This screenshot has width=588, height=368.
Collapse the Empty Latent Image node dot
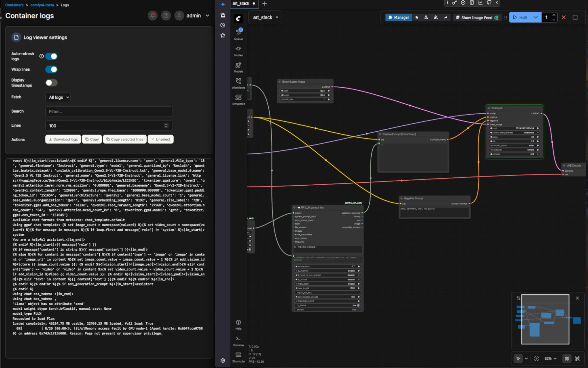[280, 82]
